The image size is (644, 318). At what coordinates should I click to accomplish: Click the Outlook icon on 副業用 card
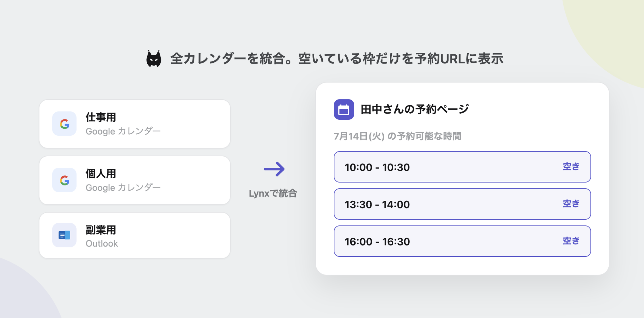pos(64,235)
